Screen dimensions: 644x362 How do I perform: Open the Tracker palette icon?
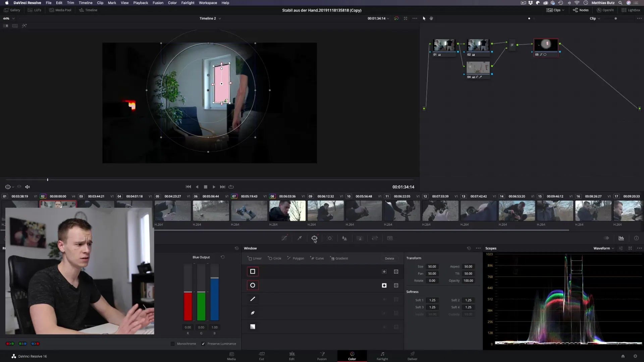coord(330,238)
